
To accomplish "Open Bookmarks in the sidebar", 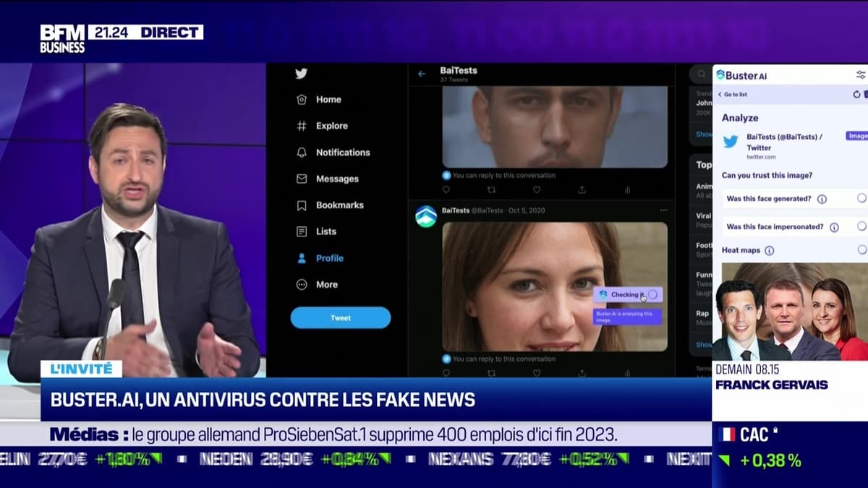I will click(330, 205).
